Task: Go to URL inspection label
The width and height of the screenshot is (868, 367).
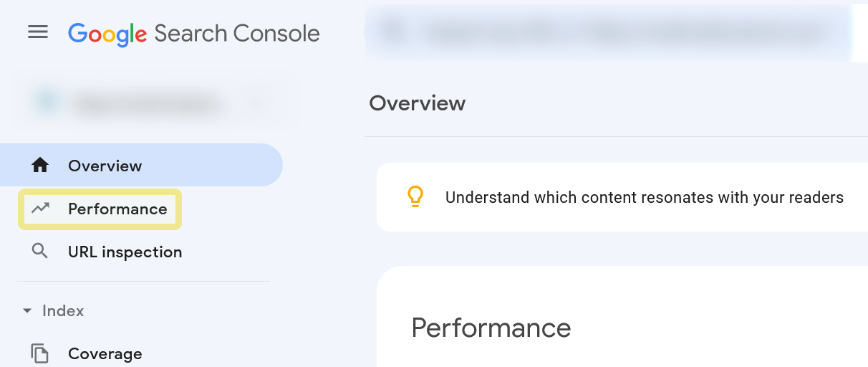Action: 125,252
